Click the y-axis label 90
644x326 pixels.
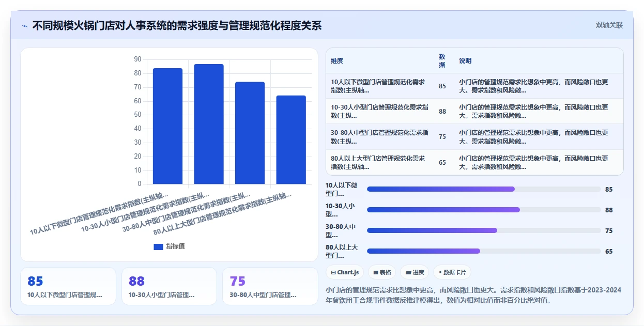(x=137, y=59)
